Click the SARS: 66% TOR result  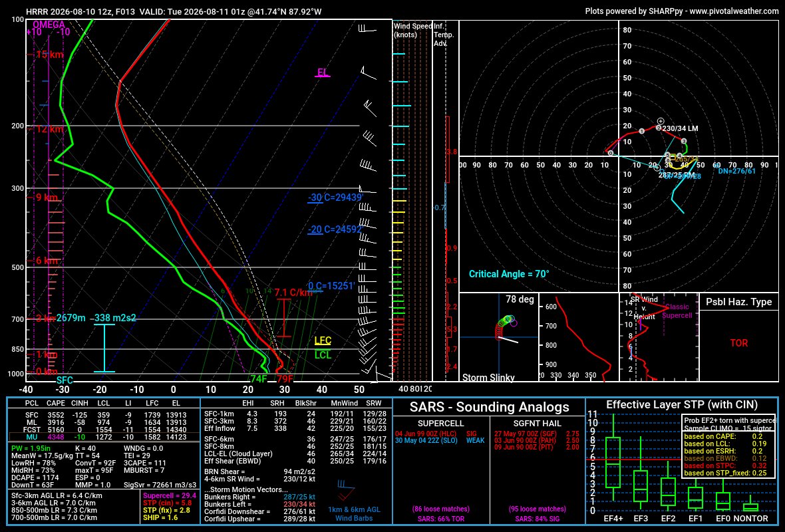point(440,519)
